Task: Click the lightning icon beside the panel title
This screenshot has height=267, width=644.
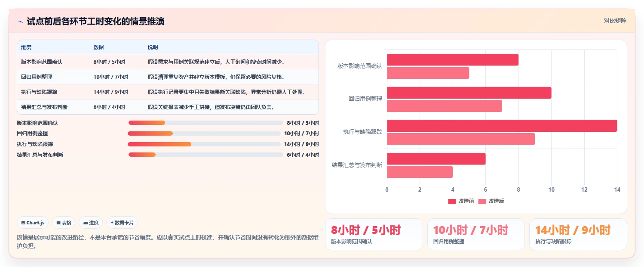Action: 20,22
